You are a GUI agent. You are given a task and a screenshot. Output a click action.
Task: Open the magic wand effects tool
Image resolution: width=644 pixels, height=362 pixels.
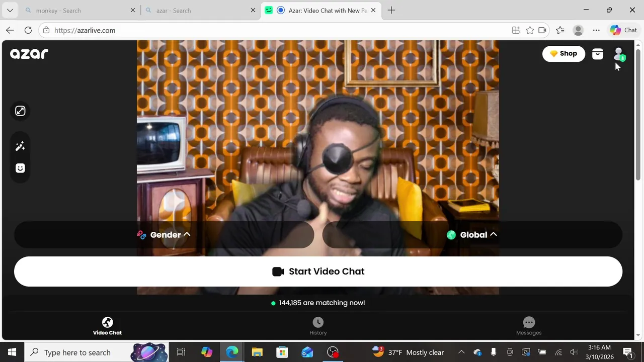(x=20, y=146)
